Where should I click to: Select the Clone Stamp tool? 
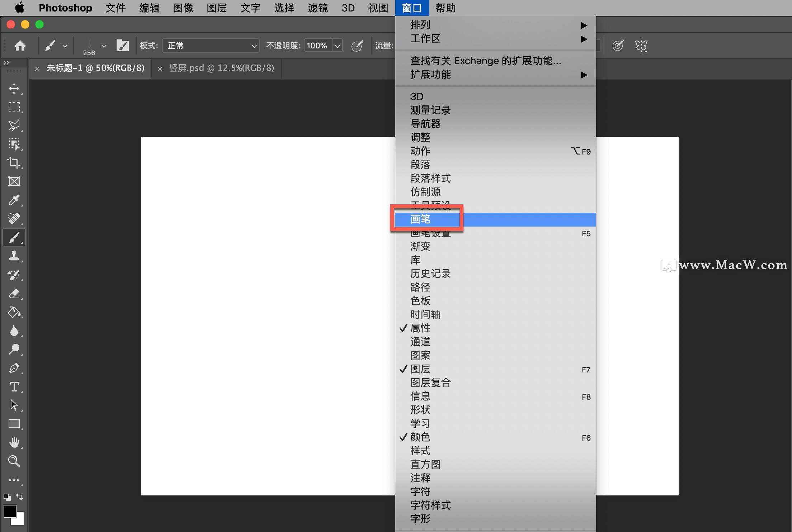(14, 256)
